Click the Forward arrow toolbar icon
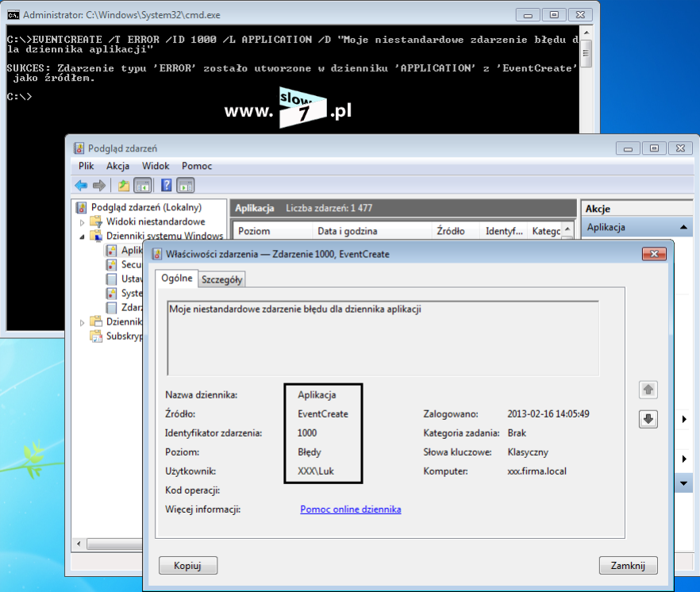Image resolution: width=700 pixels, height=592 pixels. (x=98, y=185)
